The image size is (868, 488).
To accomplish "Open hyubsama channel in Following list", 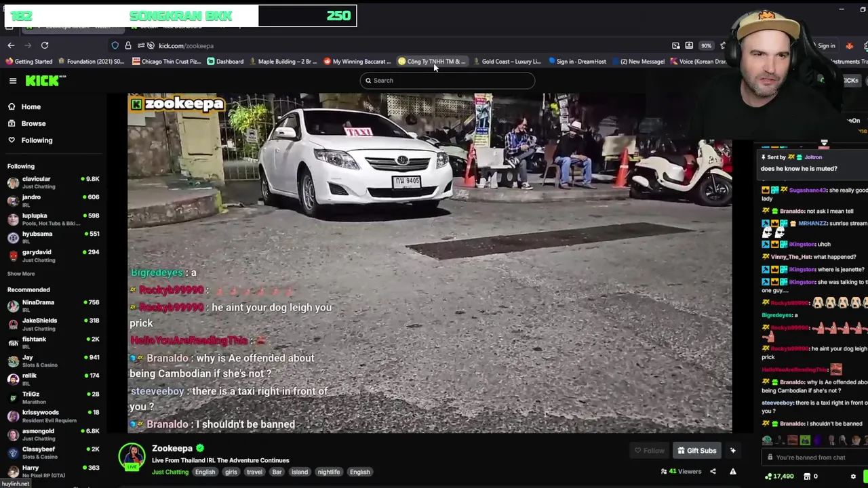I will tap(53, 237).
